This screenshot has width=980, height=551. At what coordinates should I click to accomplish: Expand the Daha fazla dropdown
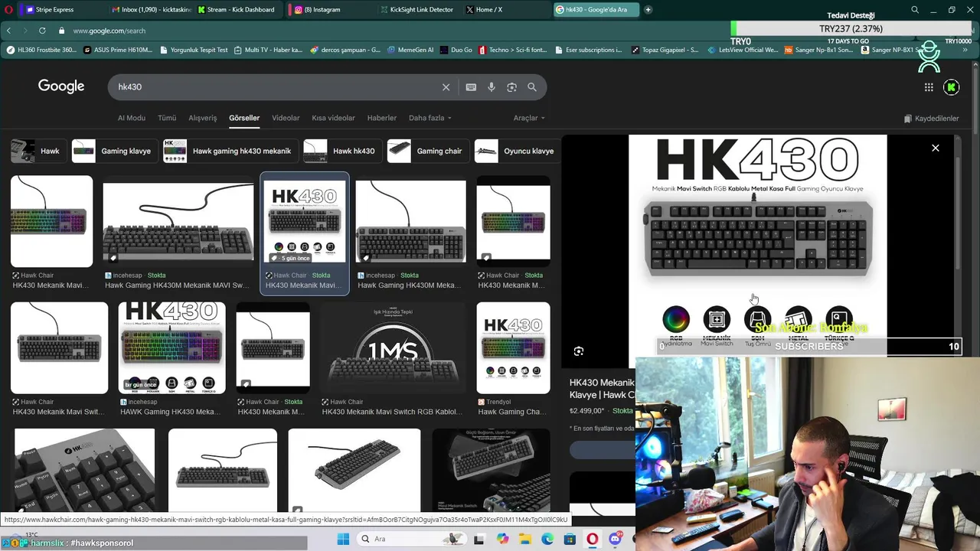(430, 118)
